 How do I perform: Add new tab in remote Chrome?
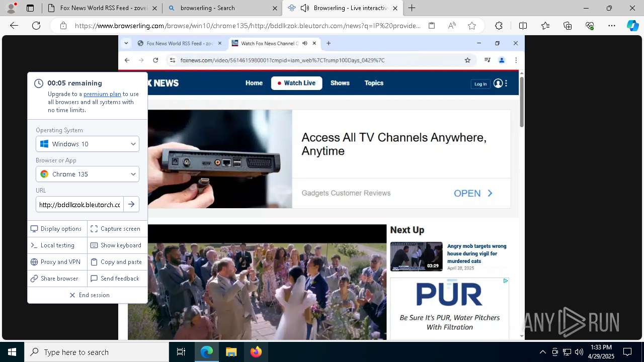click(329, 43)
